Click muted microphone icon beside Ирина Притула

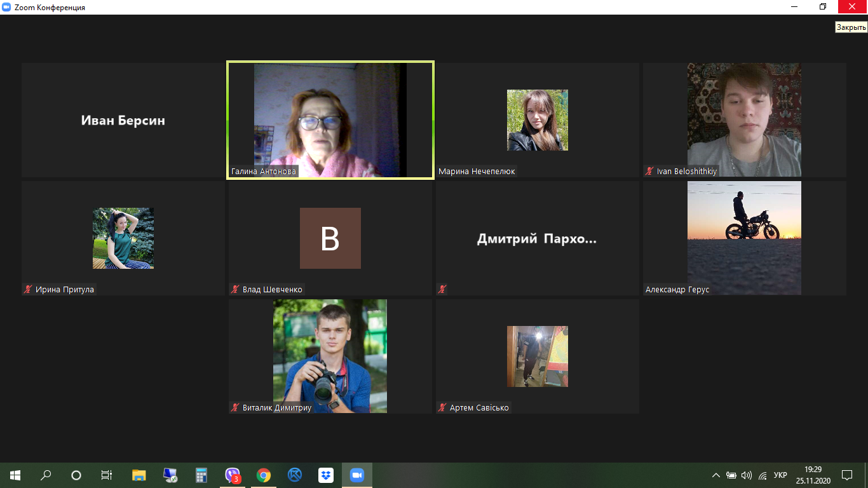(x=28, y=290)
